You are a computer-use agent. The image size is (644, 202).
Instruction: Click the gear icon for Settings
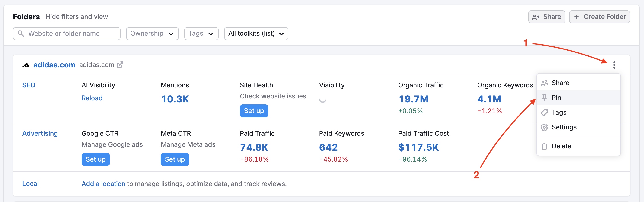coord(544,127)
